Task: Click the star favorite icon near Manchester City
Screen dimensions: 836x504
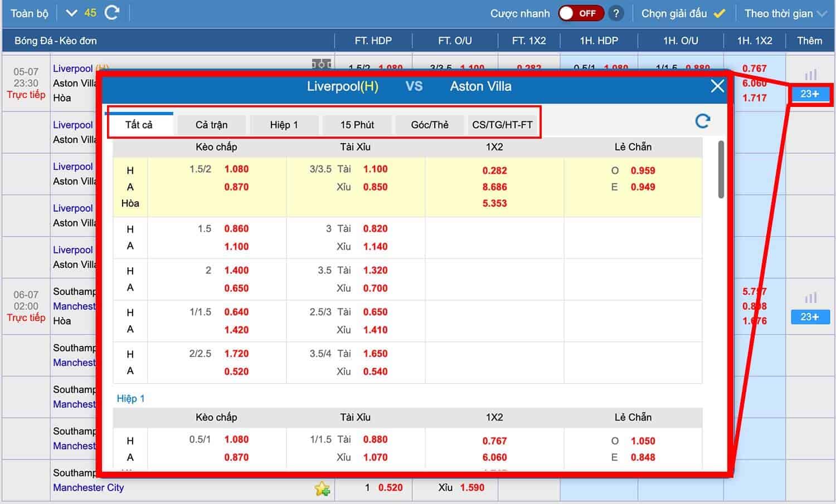Action: pos(322,489)
